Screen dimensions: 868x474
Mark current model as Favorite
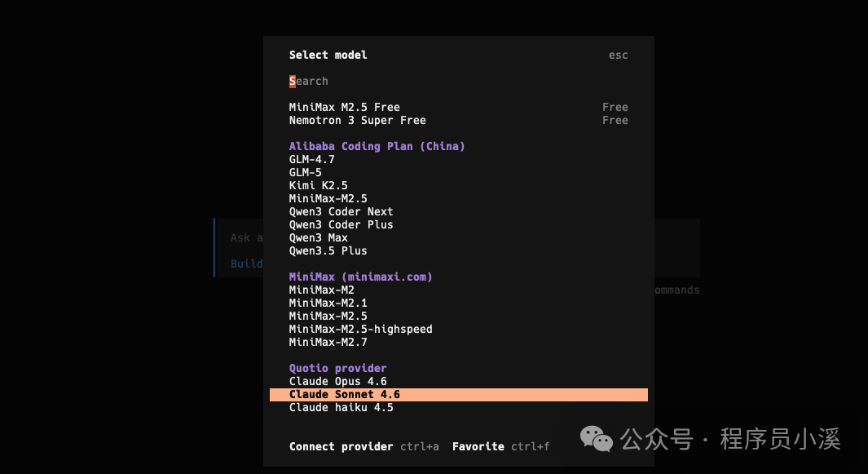478,446
